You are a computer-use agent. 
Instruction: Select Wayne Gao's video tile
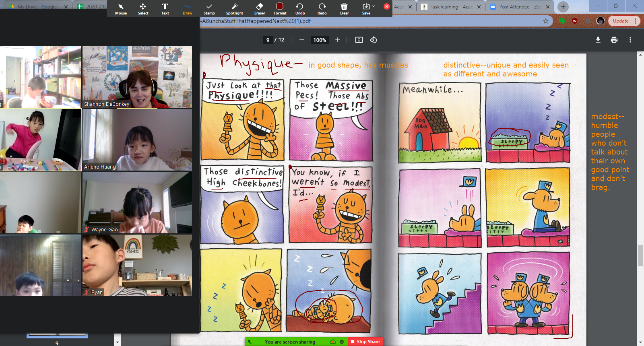click(x=137, y=203)
